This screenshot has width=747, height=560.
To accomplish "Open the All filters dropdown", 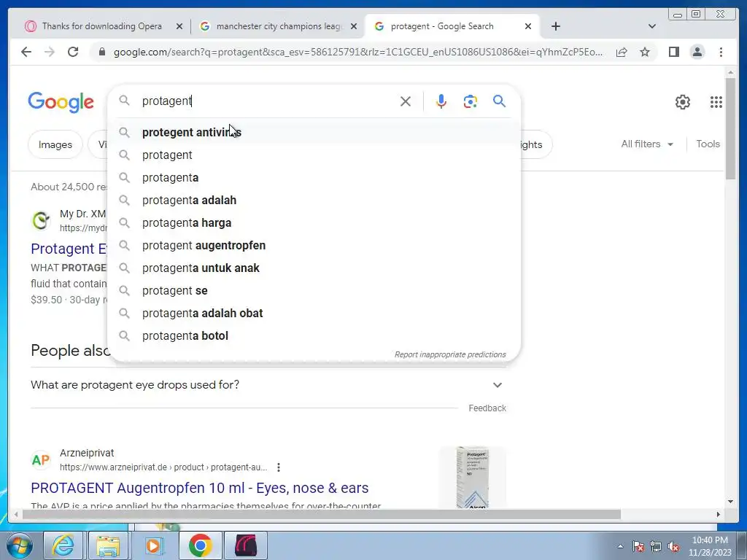I will tap(647, 144).
